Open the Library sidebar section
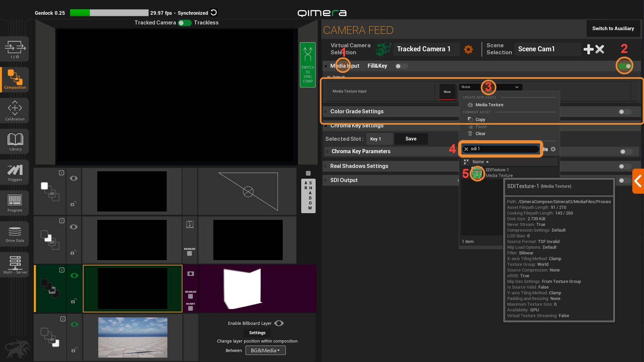 tap(15, 141)
